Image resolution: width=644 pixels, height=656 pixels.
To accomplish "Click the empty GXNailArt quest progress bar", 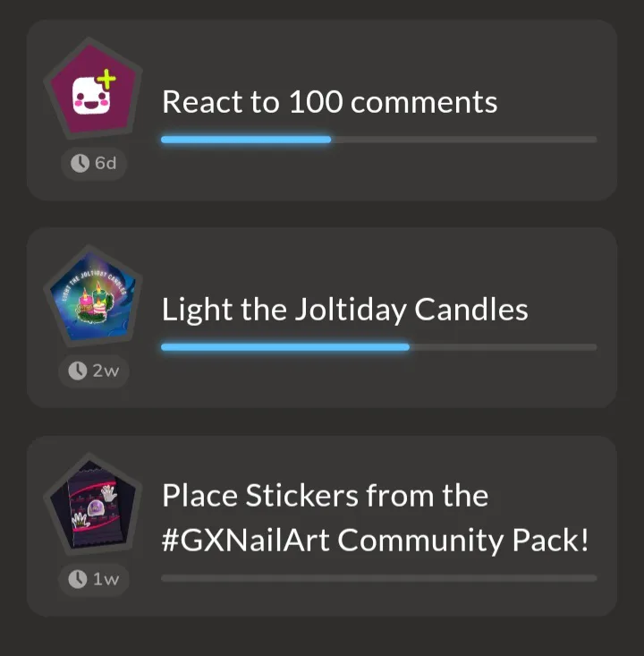I will (379, 578).
